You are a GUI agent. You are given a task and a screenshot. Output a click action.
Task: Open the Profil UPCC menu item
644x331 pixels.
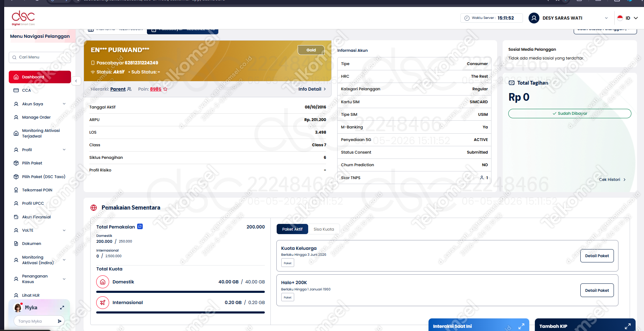click(x=33, y=203)
